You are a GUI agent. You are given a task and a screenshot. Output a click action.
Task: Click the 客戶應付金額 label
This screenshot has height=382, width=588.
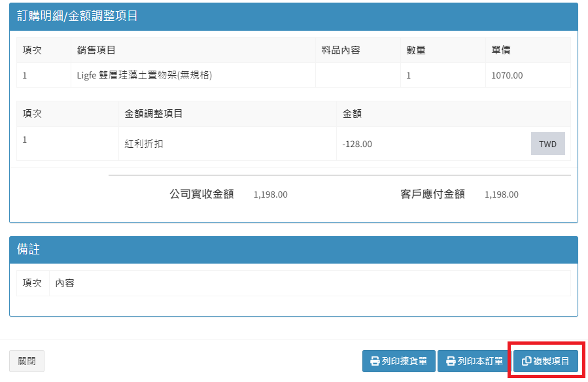pyautogui.click(x=432, y=194)
